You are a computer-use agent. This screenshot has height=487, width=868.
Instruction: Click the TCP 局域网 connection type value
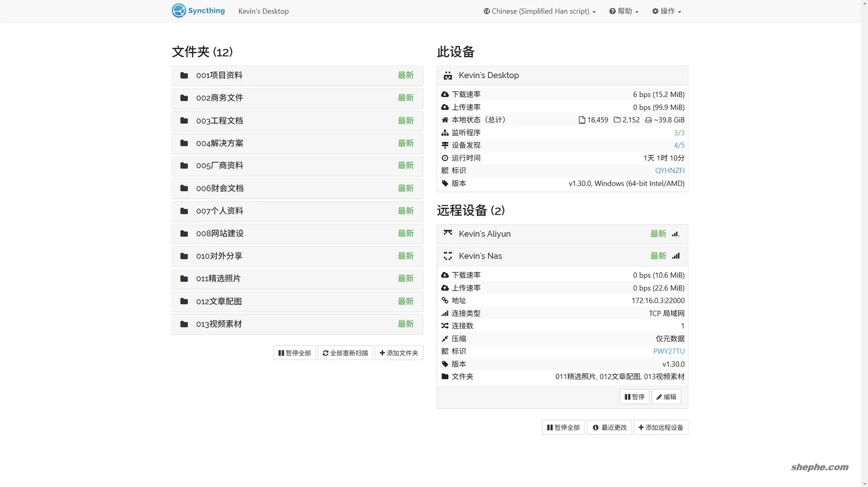667,313
